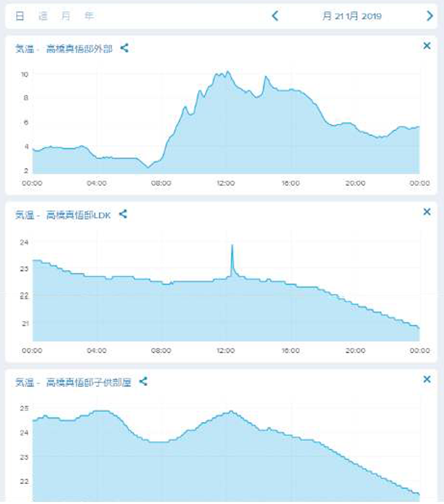Switch to the 日 (day) view tab
Viewport: 444px width, 504px height.
pos(20,16)
